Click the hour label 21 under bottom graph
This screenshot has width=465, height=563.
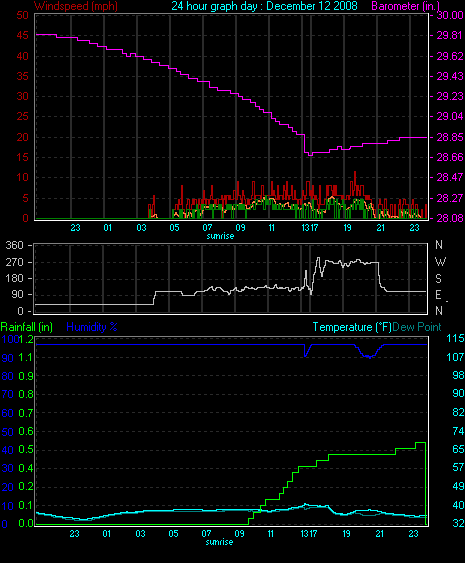380,534
